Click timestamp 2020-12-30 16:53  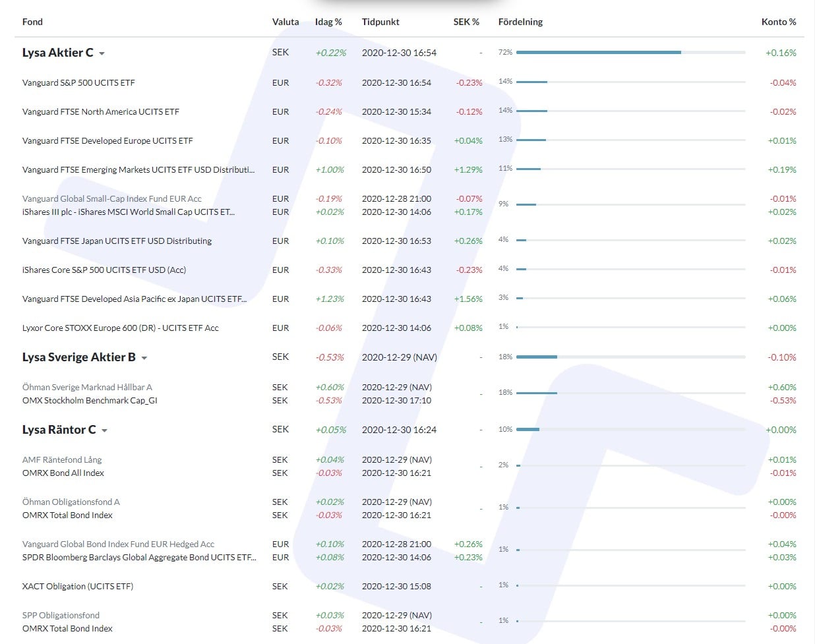396,241
